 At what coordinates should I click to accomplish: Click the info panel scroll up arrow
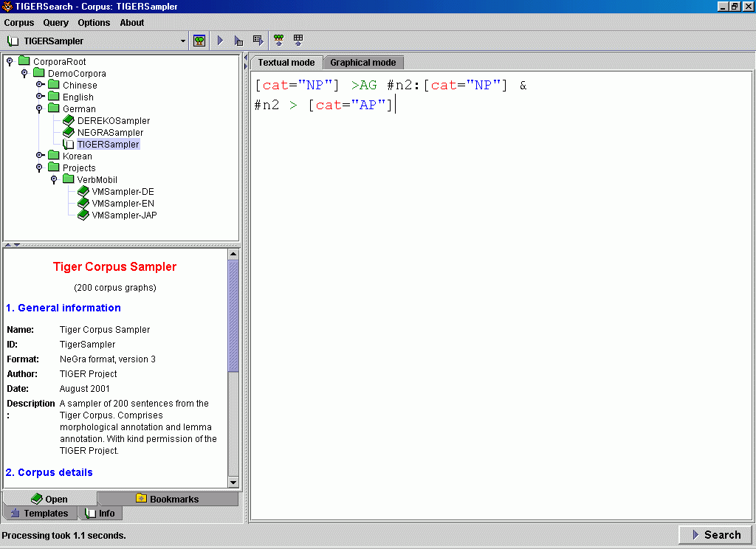pos(233,254)
